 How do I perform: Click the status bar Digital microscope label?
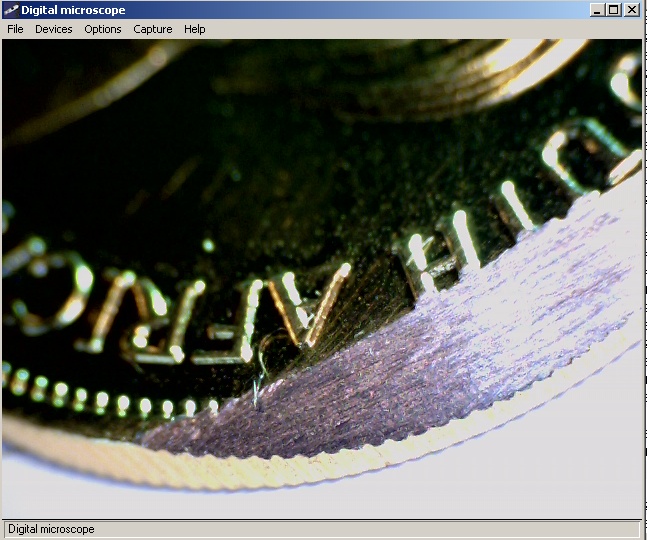pyautogui.click(x=52, y=529)
